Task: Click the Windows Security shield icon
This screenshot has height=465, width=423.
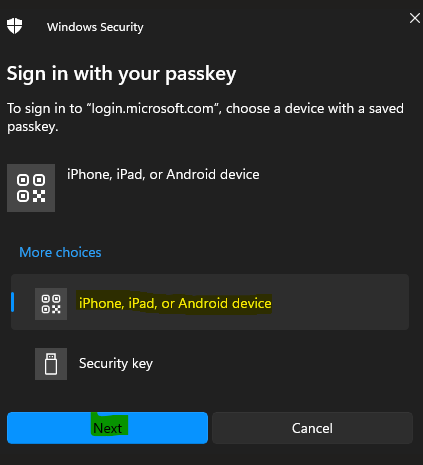Action: click(14, 26)
